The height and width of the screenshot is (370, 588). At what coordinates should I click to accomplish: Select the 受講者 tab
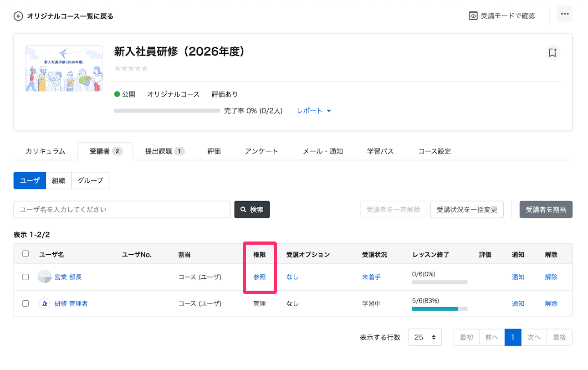pyautogui.click(x=105, y=151)
